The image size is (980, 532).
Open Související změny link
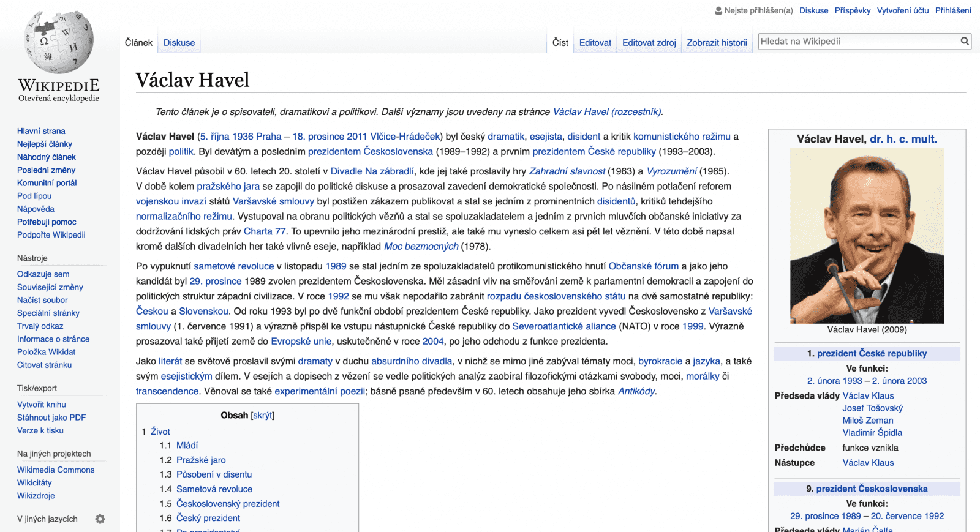click(50, 287)
